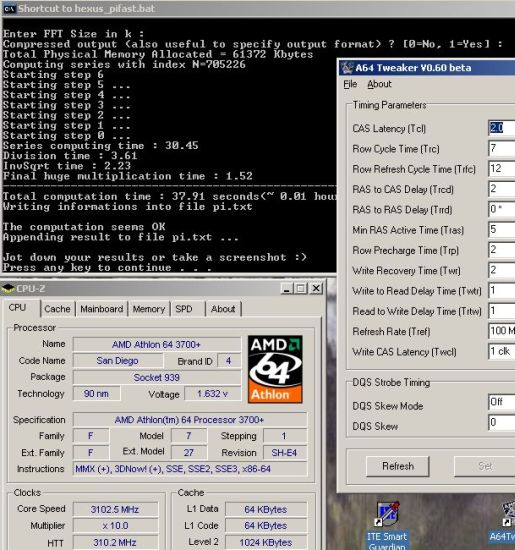Click the Refresh button
The image size is (515, 550).
click(398, 466)
